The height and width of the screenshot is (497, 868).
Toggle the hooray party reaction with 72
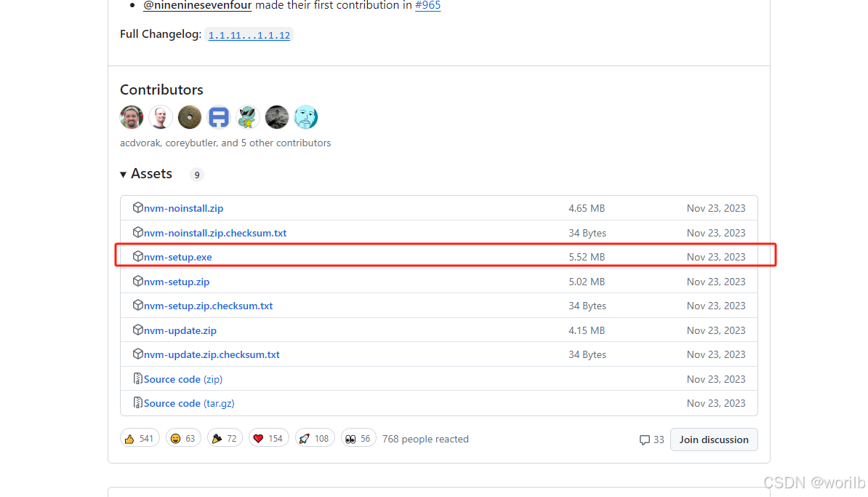[225, 438]
